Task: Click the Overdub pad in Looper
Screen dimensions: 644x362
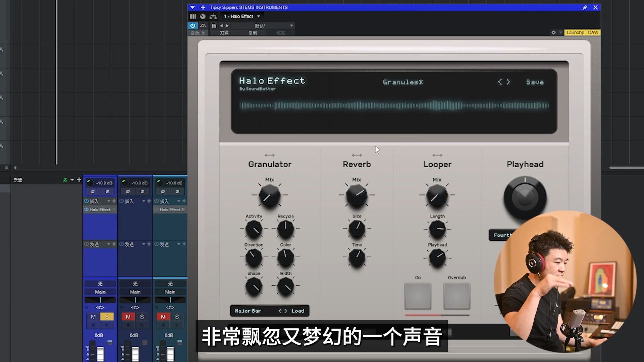Action: 457,296
